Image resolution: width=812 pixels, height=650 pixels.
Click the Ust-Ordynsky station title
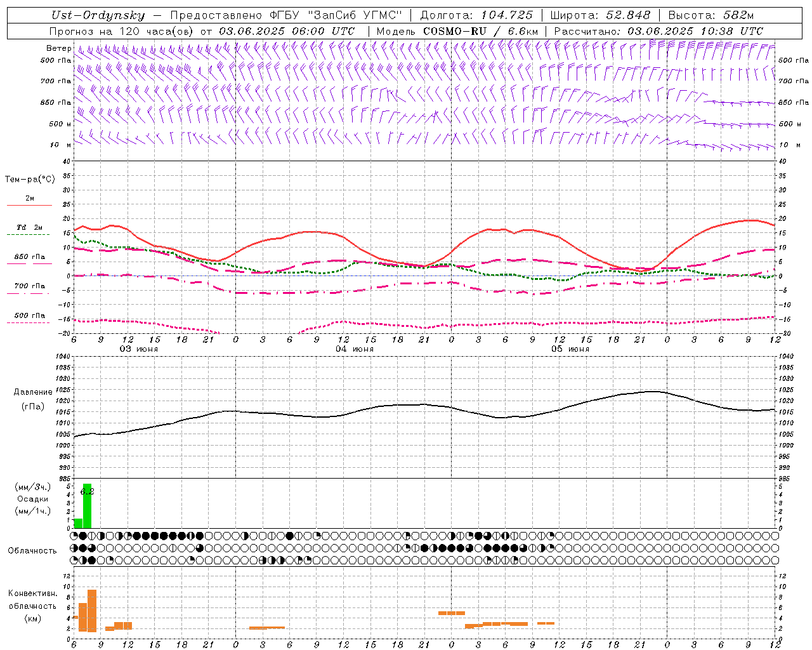pos(98,15)
